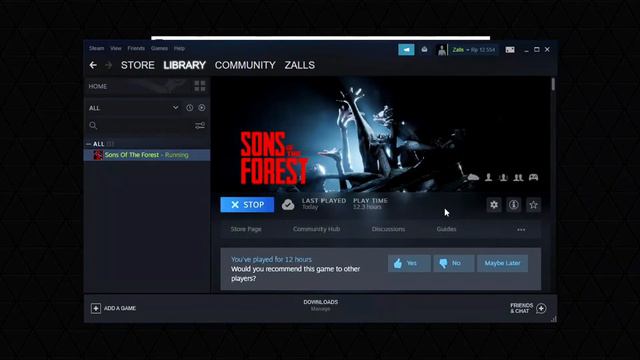The image size is (640, 360).
Task: Open the Friends menu
Action: [x=136, y=48]
